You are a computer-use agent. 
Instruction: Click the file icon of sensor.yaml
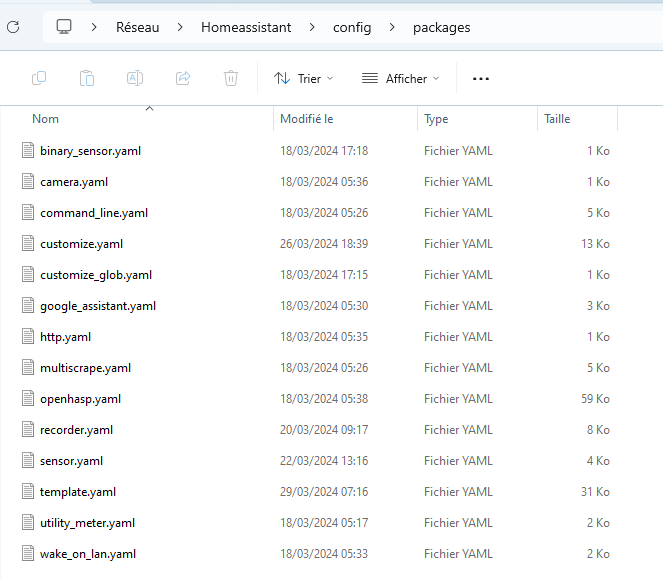click(x=28, y=461)
